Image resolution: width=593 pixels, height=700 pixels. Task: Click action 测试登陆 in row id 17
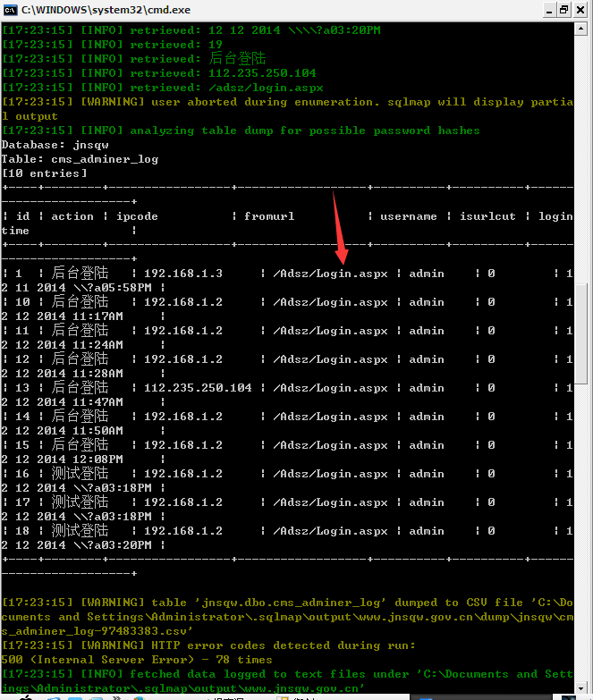click(80, 502)
